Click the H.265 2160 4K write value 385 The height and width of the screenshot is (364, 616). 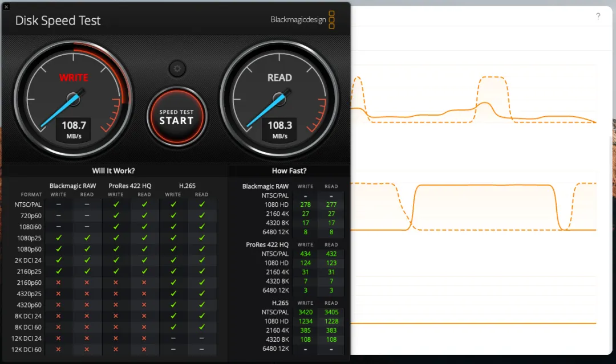[x=305, y=330]
